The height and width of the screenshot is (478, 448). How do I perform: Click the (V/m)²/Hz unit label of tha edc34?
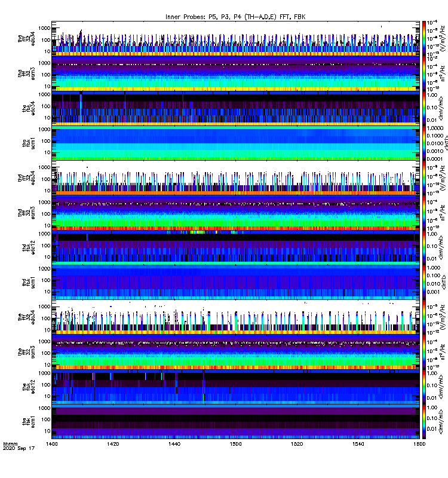coord(443,39)
